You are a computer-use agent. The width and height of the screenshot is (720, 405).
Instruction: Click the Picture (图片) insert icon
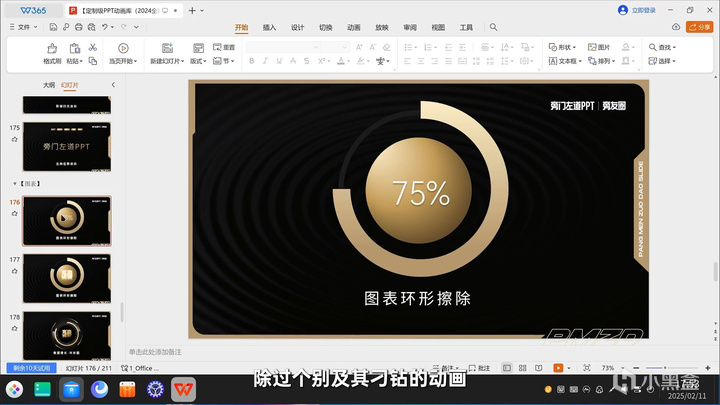click(x=599, y=47)
